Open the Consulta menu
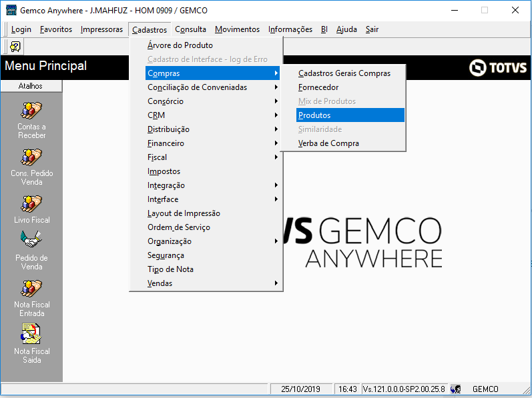 tap(190, 29)
